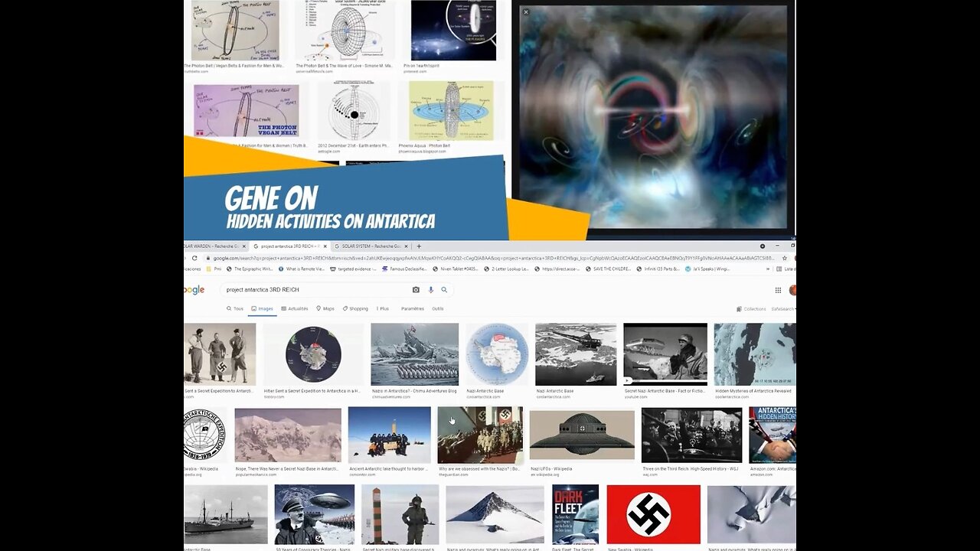Open the Shopping results tab
The image size is (980, 551).
tap(355, 309)
